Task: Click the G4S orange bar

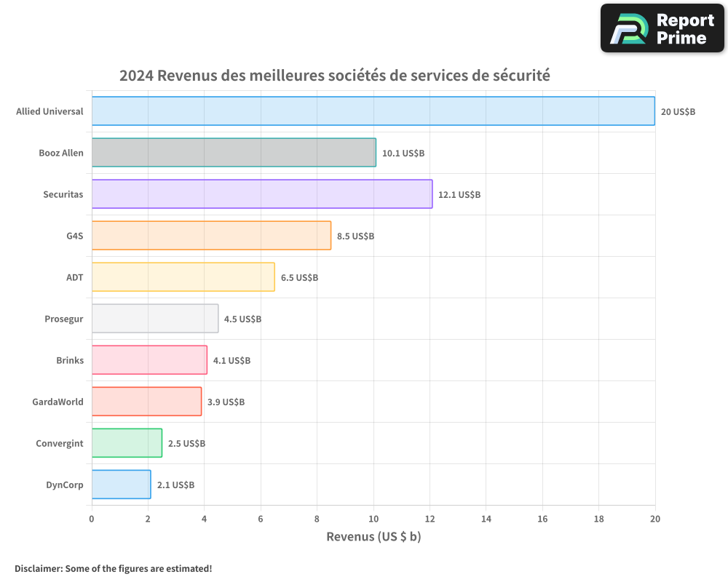Action: (x=211, y=236)
